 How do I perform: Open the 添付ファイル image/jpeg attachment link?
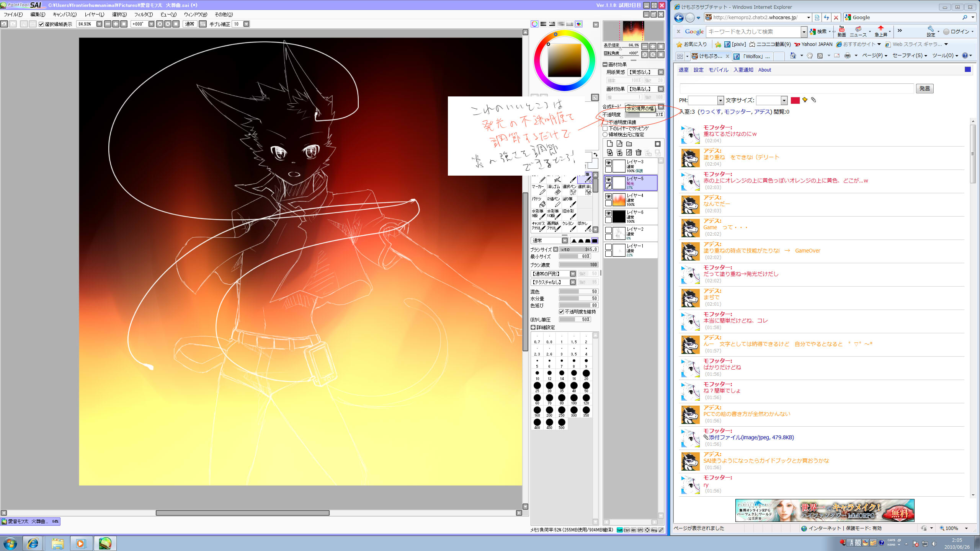coord(751,437)
